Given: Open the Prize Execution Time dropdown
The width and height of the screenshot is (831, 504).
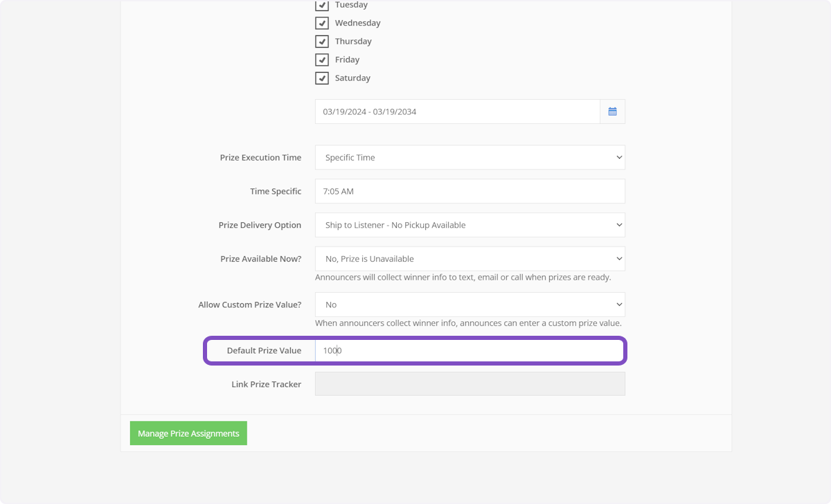Looking at the screenshot, I should (470, 157).
